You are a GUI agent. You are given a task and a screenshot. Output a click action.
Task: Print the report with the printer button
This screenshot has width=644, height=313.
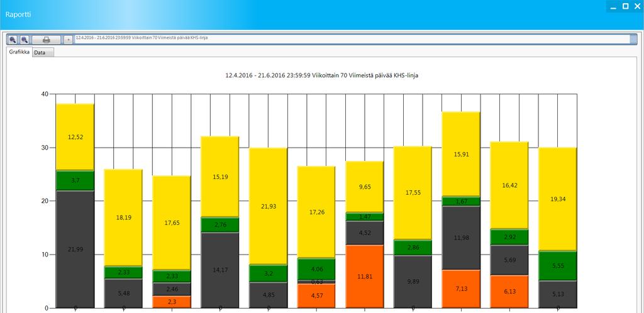pos(47,40)
